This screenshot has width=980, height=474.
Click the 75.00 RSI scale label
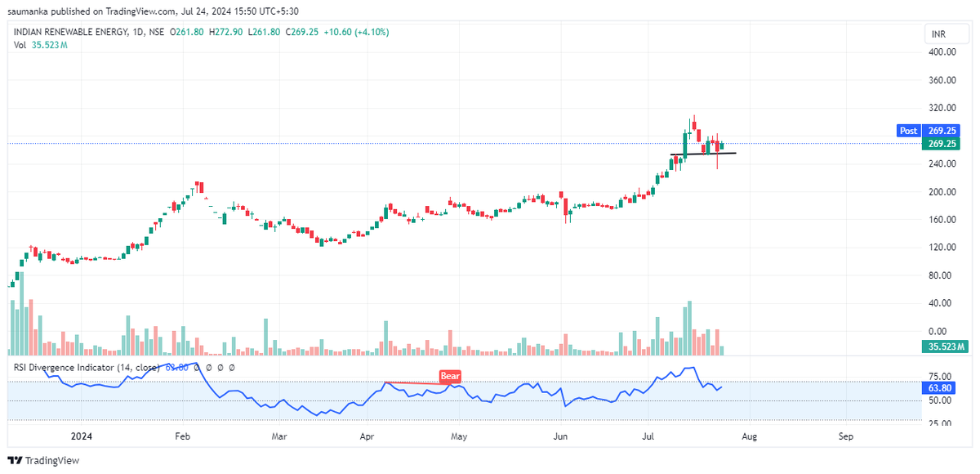coord(941,378)
